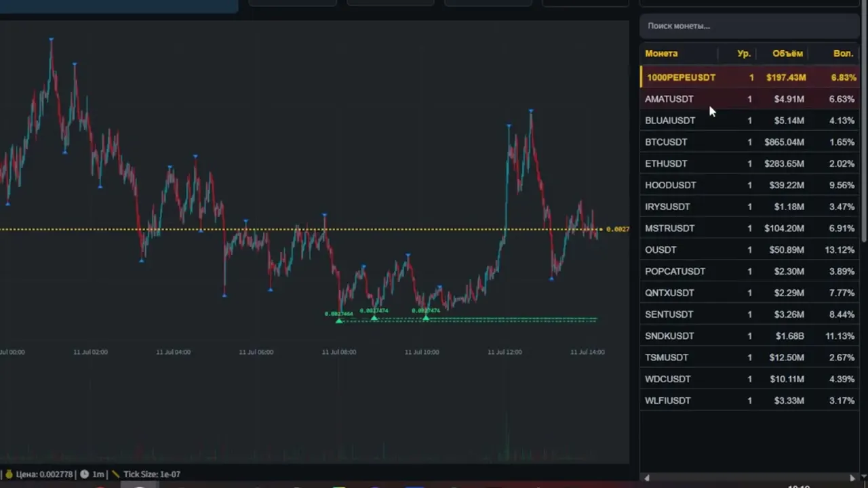Click the $1.68B volume cell
868x488 pixels.
[x=791, y=336]
